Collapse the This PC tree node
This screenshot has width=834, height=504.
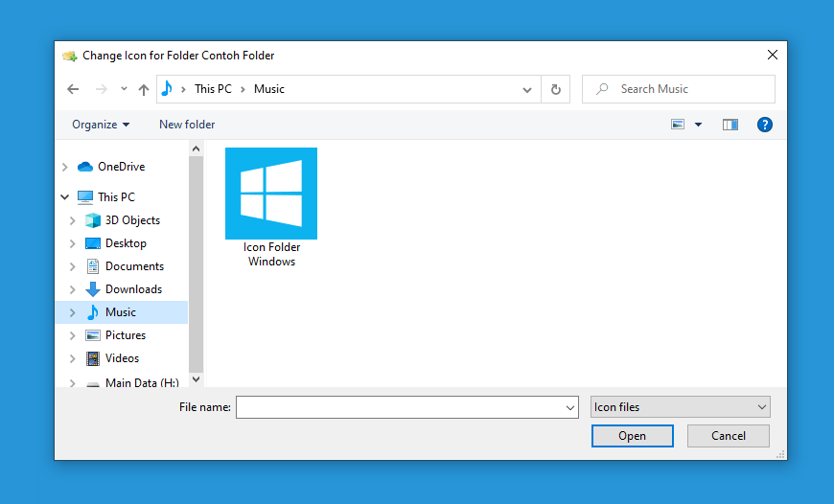click(x=65, y=196)
